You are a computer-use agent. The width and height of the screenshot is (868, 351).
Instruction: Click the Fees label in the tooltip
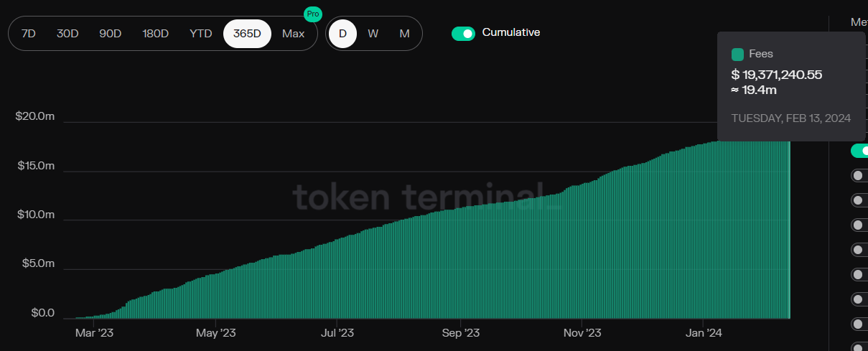point(761,55)
